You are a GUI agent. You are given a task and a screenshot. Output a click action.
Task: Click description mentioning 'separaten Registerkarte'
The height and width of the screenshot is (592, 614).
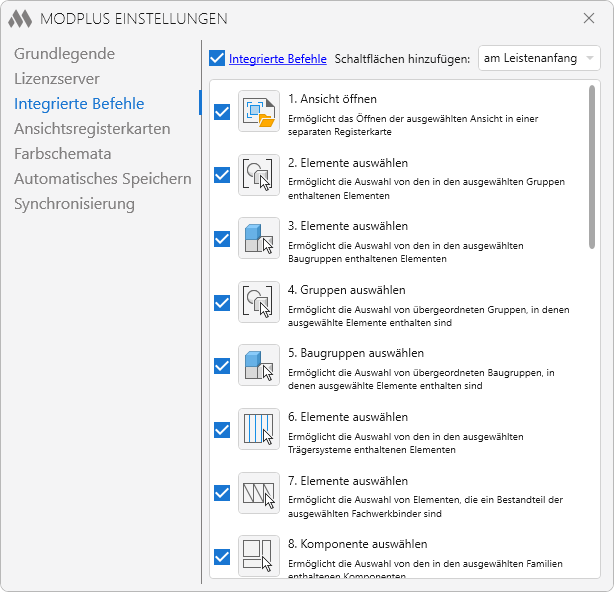tap(413, 125)
